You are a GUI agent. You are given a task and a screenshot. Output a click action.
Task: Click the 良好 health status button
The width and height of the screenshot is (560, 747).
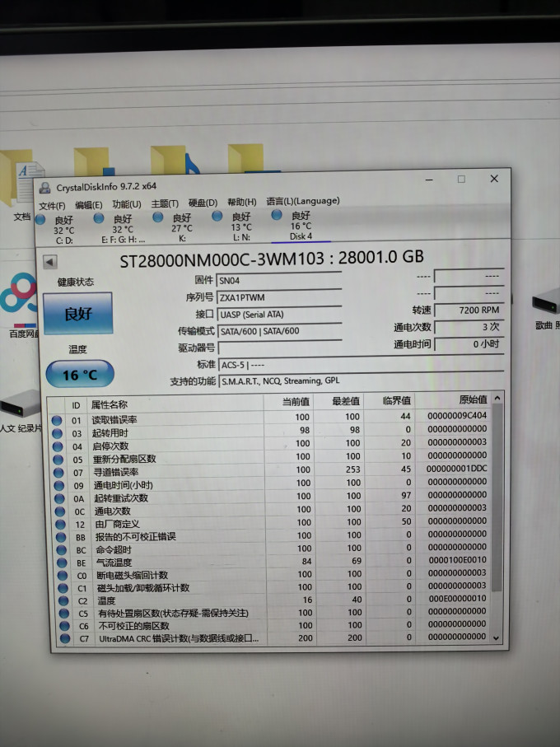tap(77, 314)
